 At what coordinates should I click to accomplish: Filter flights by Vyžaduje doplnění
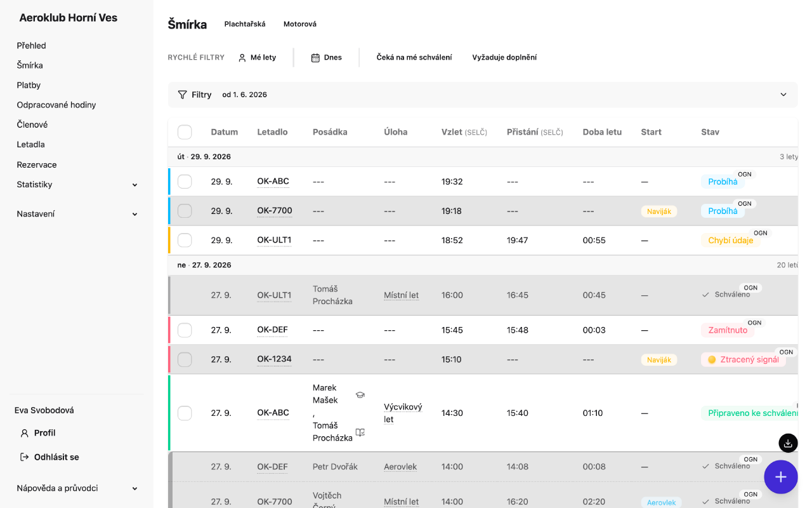[504, 58]
